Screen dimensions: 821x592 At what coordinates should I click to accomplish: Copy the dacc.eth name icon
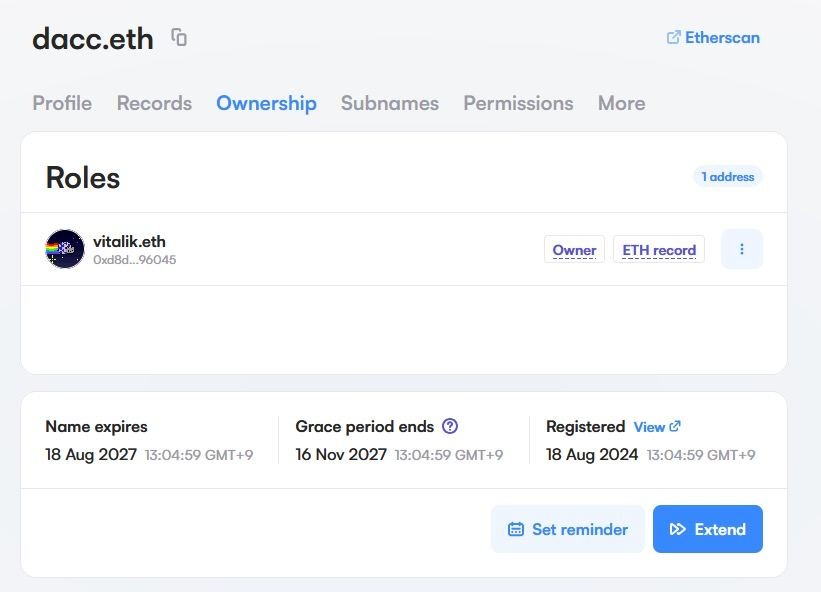pos(179,38)
